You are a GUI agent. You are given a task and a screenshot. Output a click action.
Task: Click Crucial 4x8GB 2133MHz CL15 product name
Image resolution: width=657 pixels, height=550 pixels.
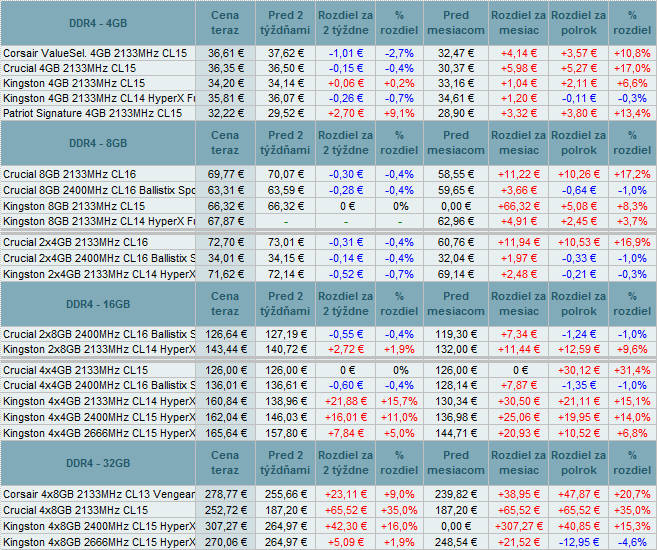[75, 510]
